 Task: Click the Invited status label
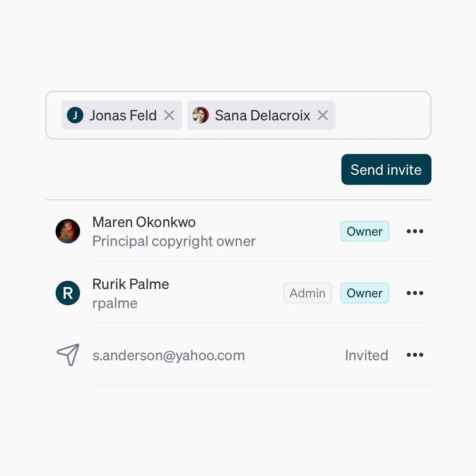pos(366,355)
